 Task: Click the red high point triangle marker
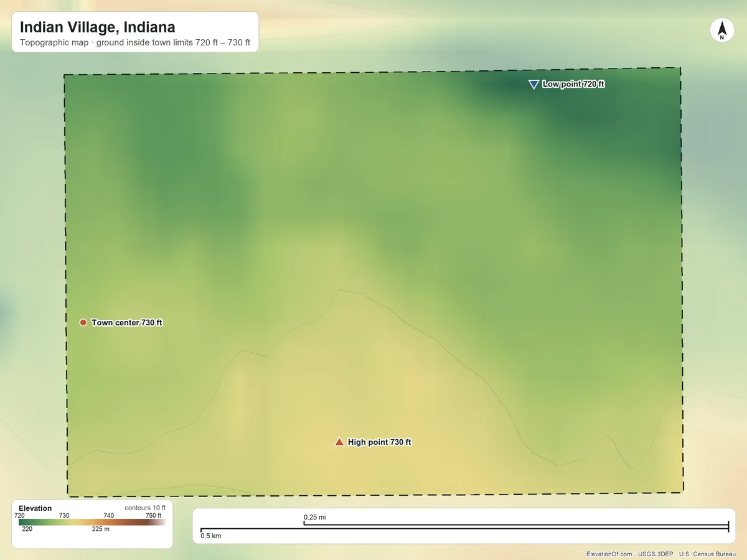pos(339,442)
